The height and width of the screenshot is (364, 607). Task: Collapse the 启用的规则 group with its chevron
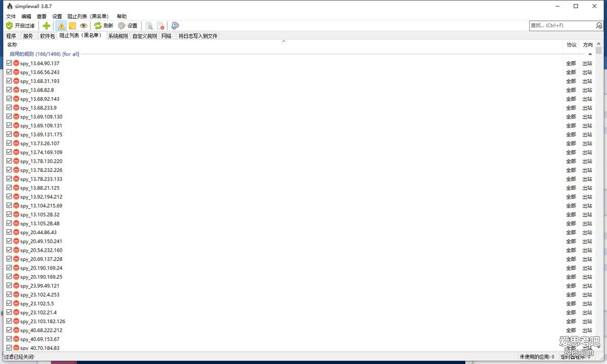tap(590, 54)
